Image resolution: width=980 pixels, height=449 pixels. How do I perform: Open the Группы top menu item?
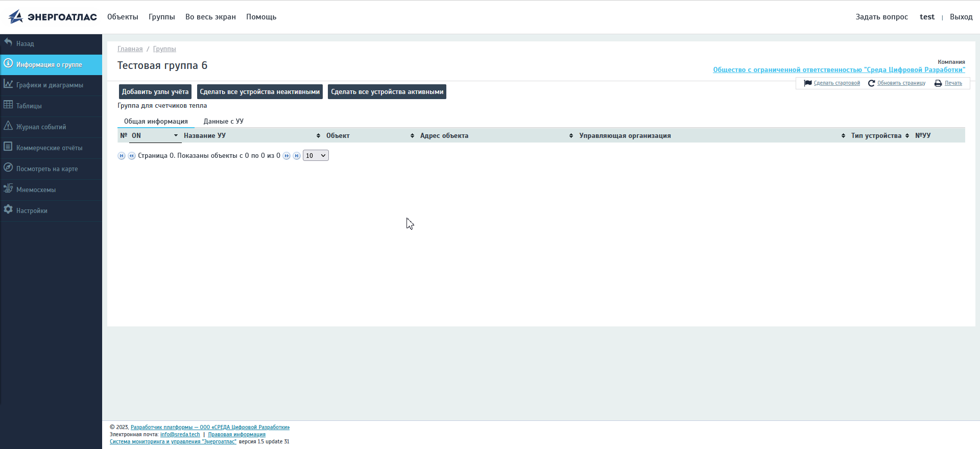[161, 17]
